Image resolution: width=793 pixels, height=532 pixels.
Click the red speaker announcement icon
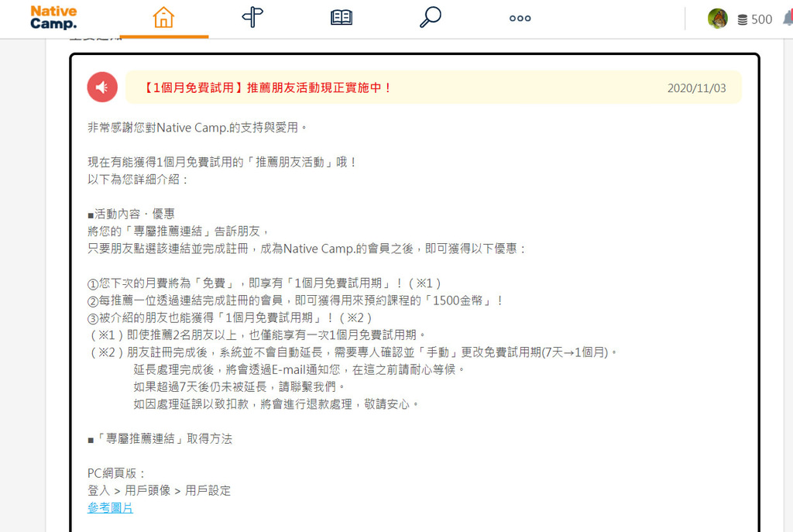102,87
